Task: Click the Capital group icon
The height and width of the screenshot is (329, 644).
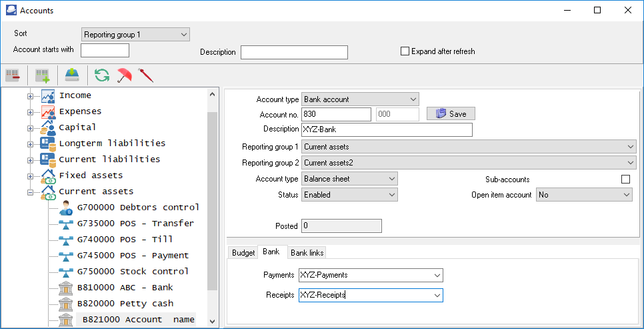Action: 48,128
